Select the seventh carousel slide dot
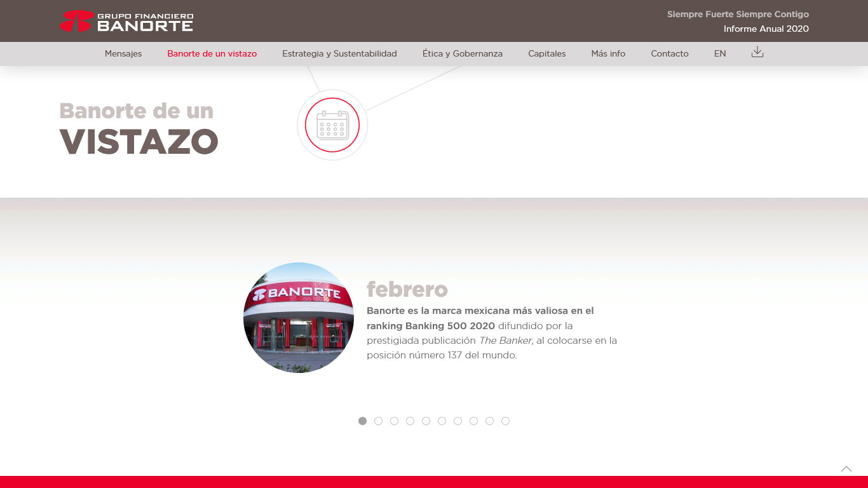The width and height of the screenshot is (868, 488). pos(458,421)
